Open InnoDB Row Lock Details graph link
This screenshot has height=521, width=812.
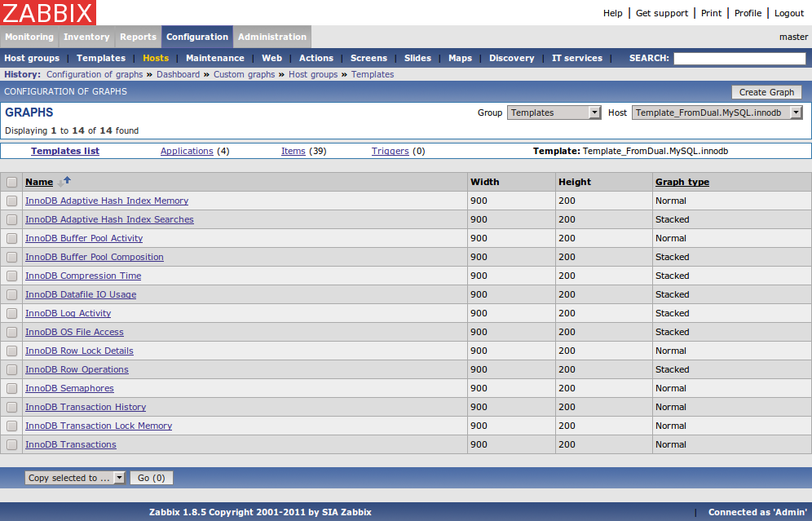pyautogui.click(x=80, y=351)
